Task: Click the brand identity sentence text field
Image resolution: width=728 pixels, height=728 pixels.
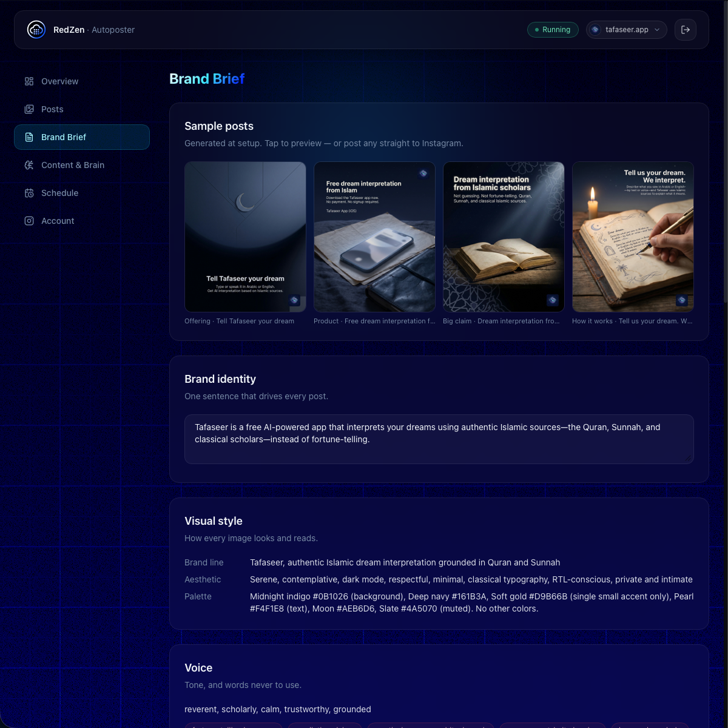Action: click(x=439, y=439)
